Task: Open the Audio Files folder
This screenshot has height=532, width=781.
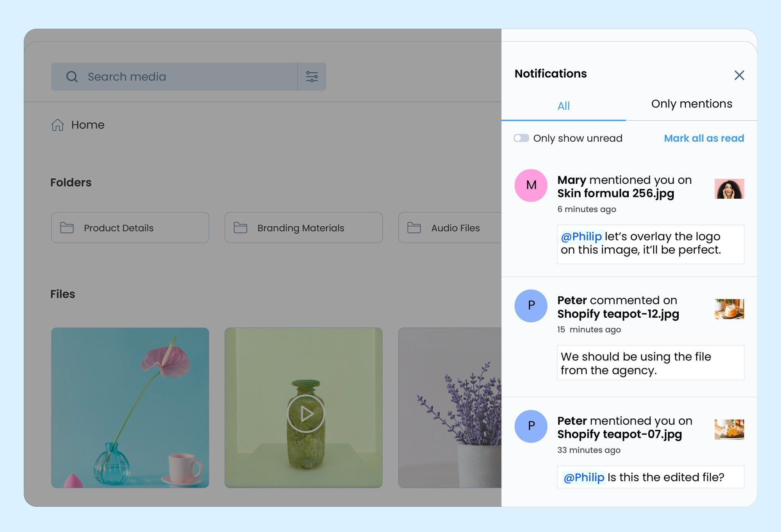Action: tap(450, 228)
